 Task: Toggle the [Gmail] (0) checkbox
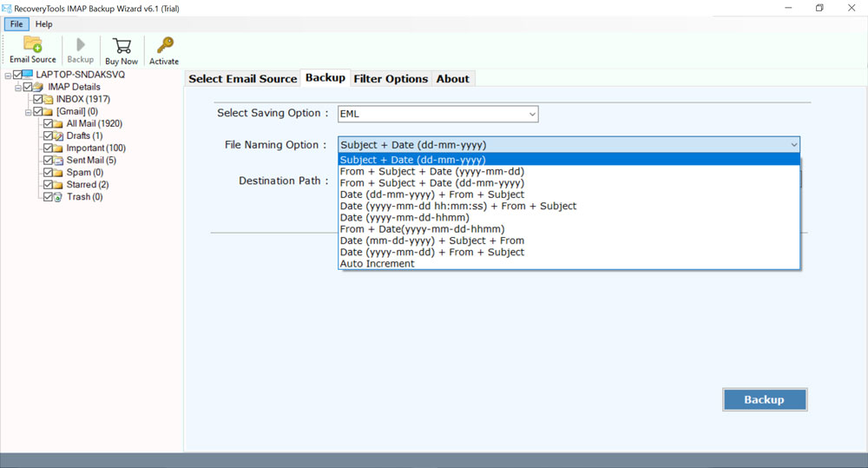pos(37,111)
